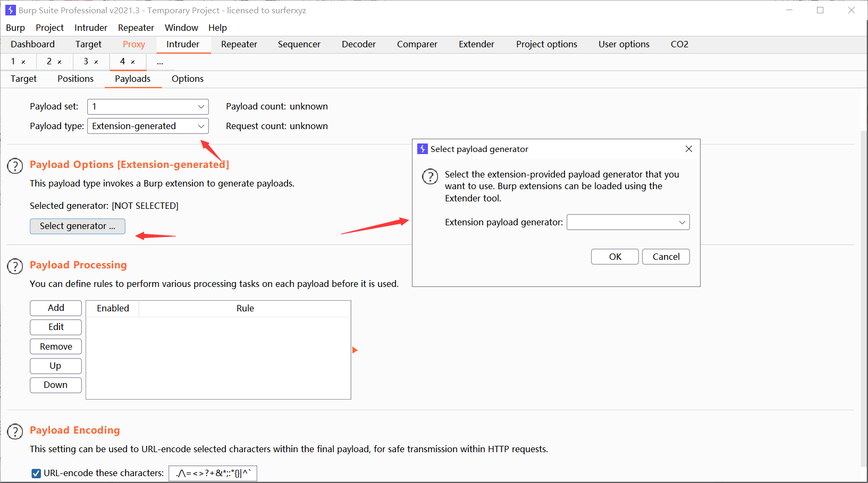Open the Help menu

point(217,28)
